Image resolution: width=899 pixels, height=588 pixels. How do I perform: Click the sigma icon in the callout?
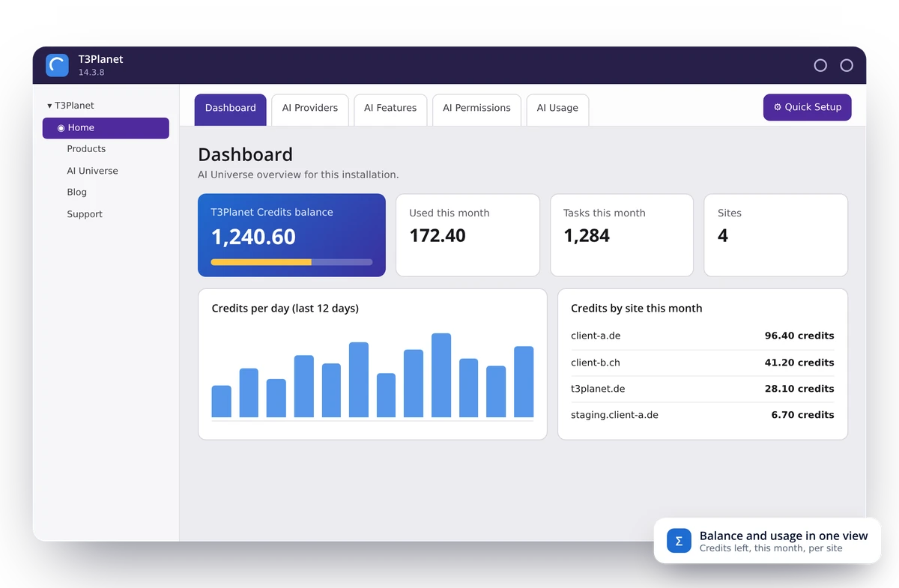click(679, 541)
